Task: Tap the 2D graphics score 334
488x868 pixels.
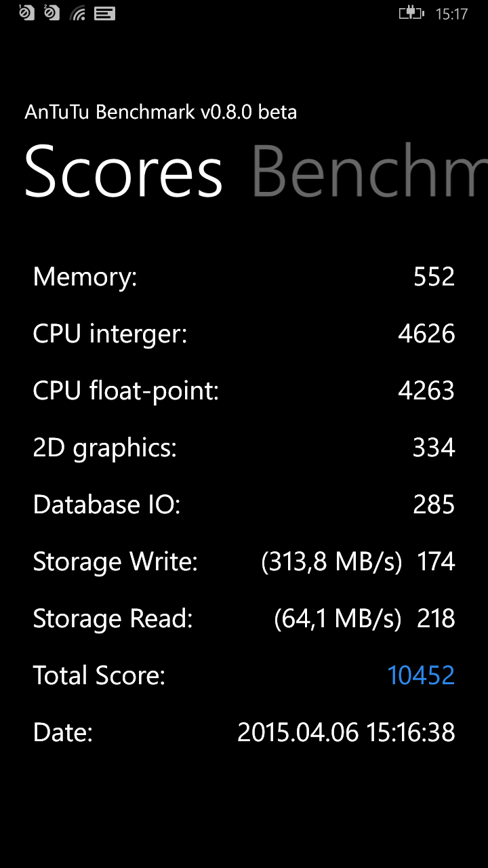Action: pos(434,448)
